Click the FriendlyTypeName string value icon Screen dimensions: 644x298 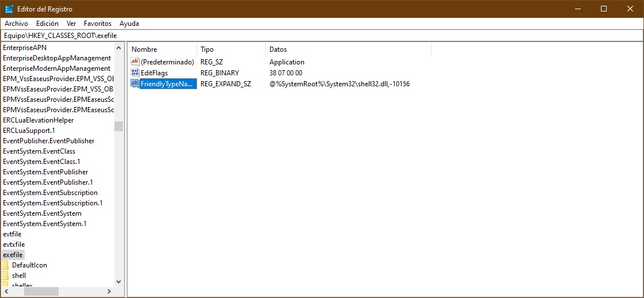pos(135,83)
